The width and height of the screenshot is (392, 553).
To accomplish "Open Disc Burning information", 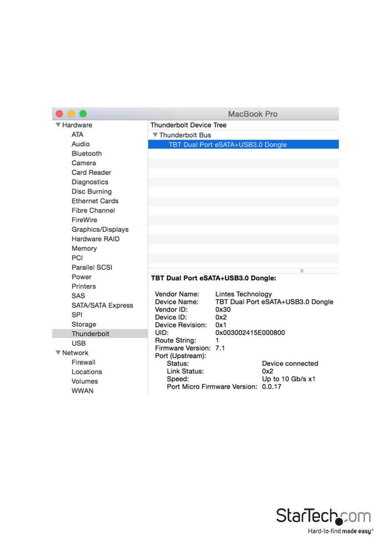I will click(x=92, y=192).
